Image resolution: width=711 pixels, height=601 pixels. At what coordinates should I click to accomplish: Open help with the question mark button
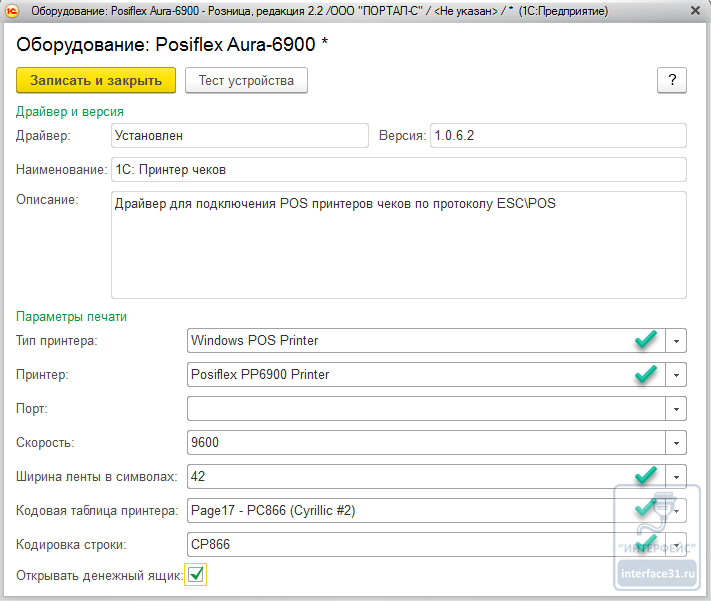671,80
